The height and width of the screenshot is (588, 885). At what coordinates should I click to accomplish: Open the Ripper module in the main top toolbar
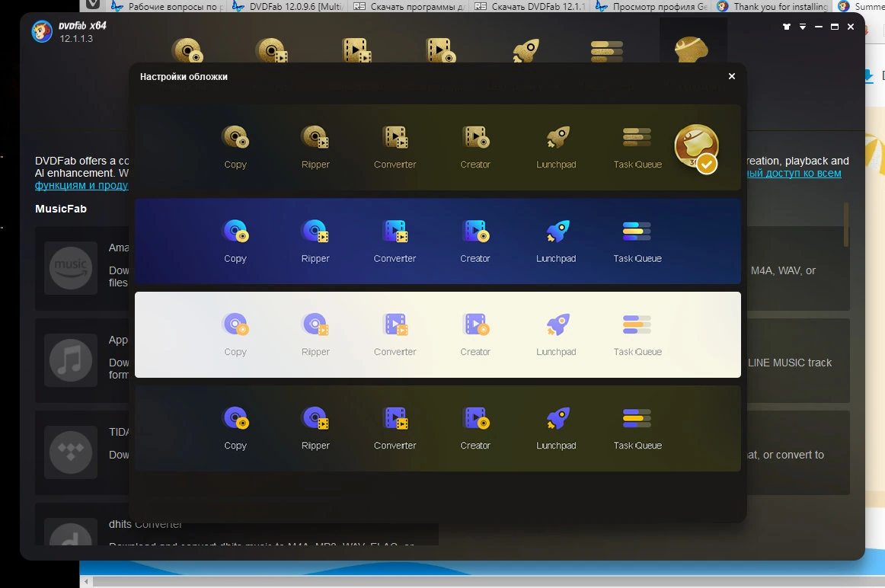(271, 50)
